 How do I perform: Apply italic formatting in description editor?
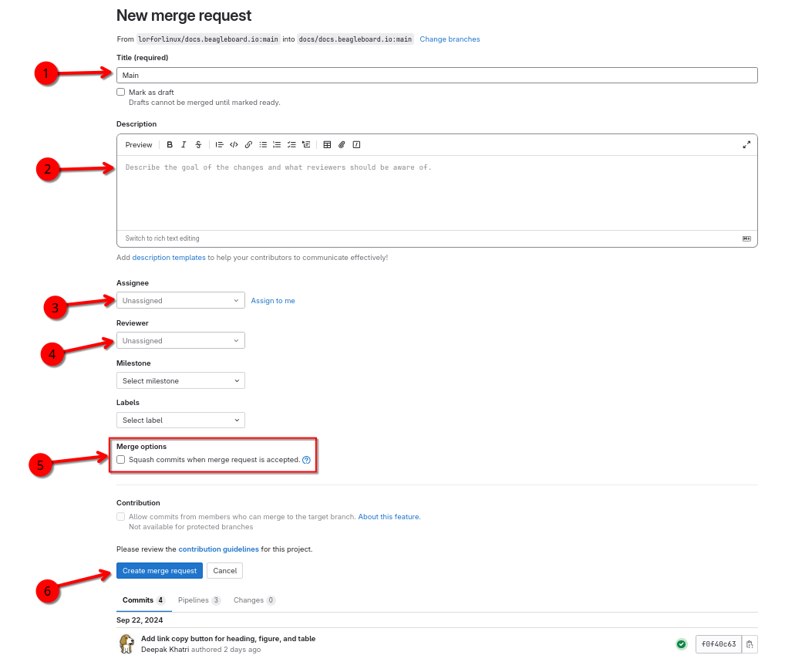point(184,145)
